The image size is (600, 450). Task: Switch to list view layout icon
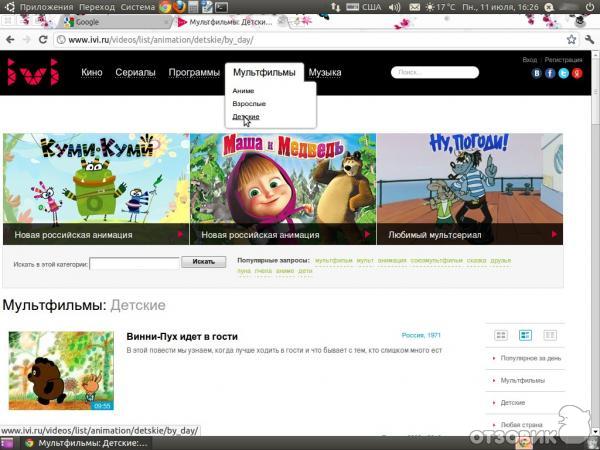(525, 335)
